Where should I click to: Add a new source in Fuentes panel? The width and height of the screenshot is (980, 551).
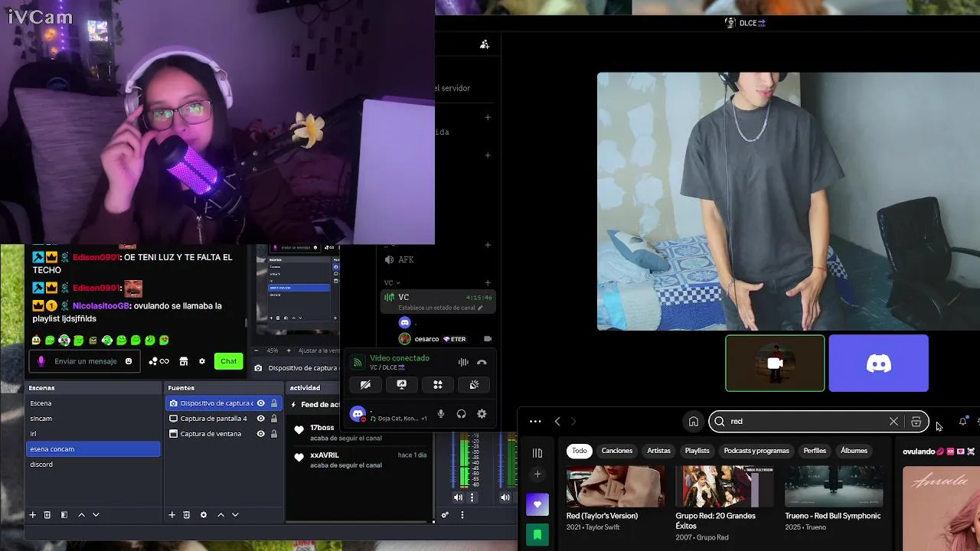point(171,515)
